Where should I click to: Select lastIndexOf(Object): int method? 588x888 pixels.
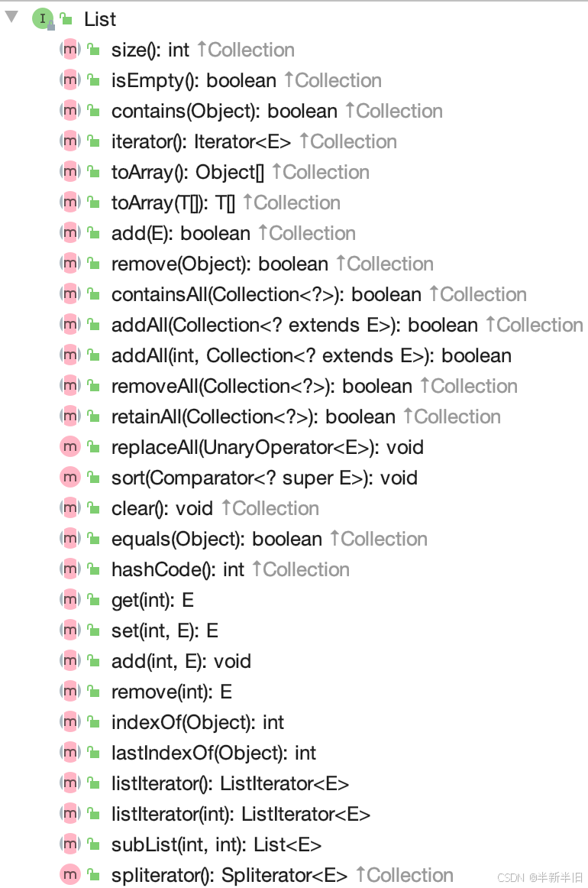pyautogui.click(x=213, y=754)
